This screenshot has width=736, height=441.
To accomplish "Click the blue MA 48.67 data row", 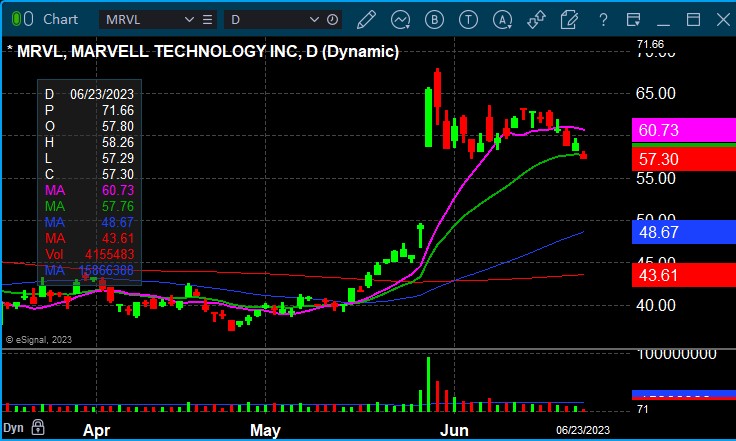I will (89, 222).
